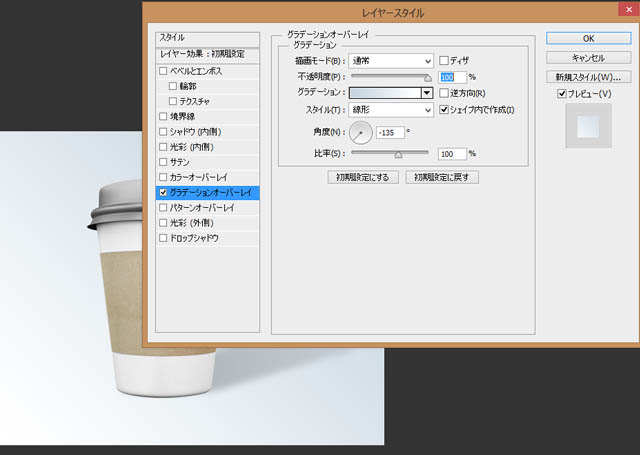The image size is (640, 455).
Task: Uncheck シェイプ内で作成 option
Action: 444,109
